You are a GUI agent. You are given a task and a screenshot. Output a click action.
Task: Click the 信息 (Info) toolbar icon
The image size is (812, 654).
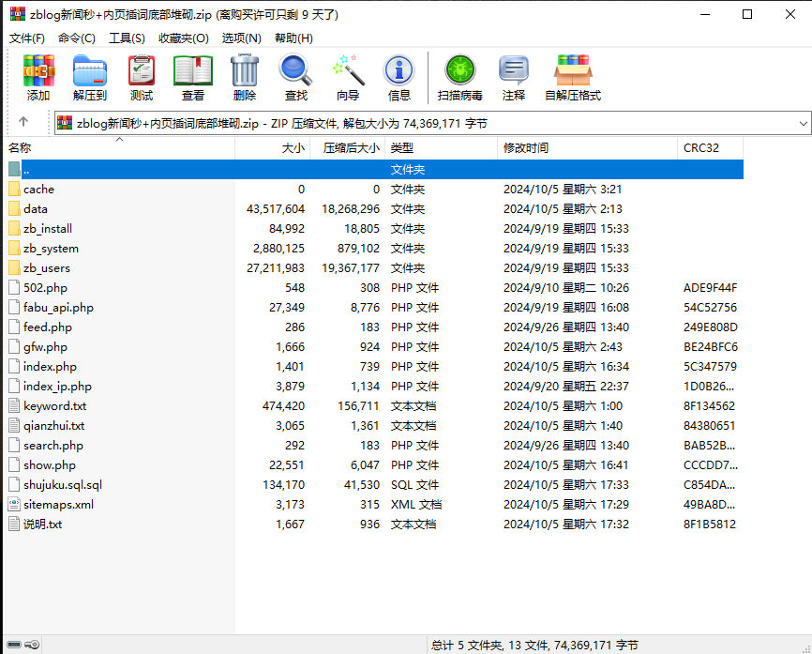398,70
